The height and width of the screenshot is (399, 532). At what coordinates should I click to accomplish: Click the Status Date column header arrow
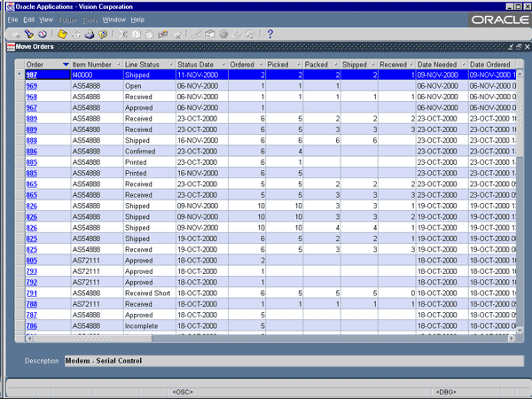[x=223, y=65]
